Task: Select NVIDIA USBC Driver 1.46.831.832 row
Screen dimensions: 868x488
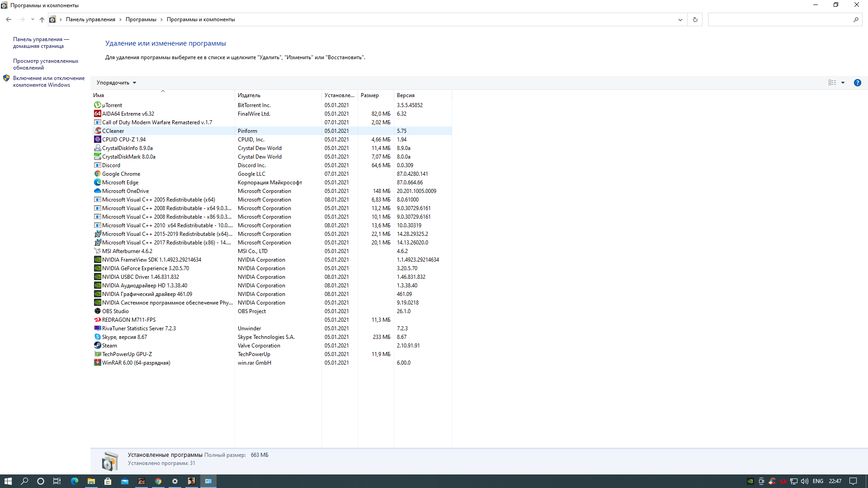Action: pos(272,277)
